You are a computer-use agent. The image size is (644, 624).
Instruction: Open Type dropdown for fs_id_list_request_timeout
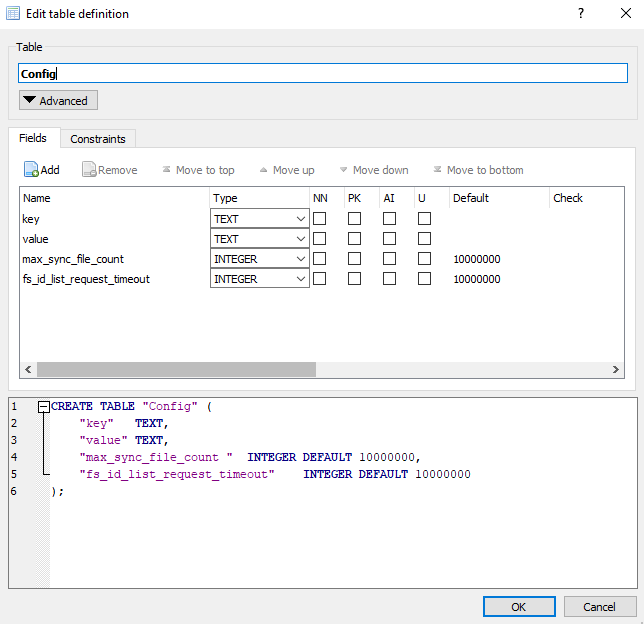(x=300, y=279)
